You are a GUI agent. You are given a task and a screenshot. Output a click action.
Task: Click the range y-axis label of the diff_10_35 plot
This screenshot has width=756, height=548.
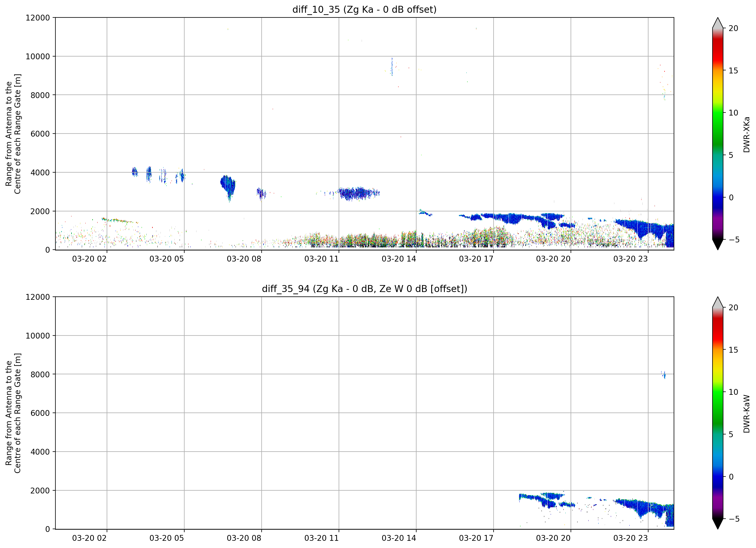click(13, 134)
